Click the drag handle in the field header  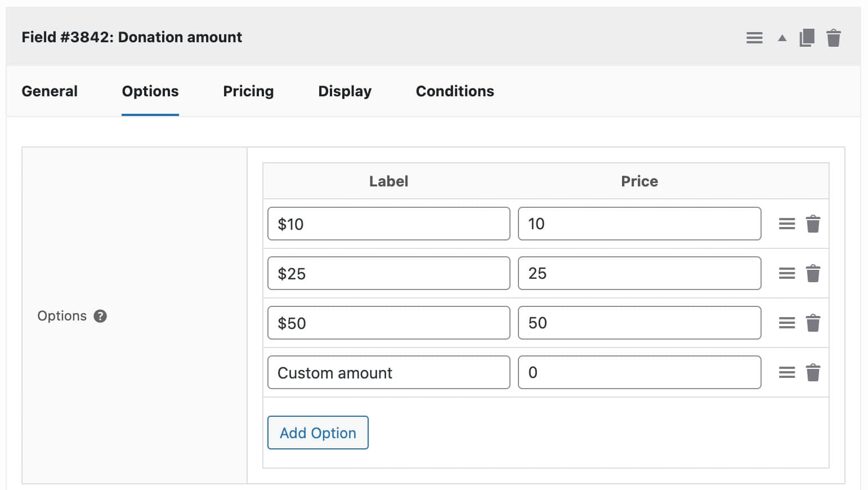(x=754, y=37)
